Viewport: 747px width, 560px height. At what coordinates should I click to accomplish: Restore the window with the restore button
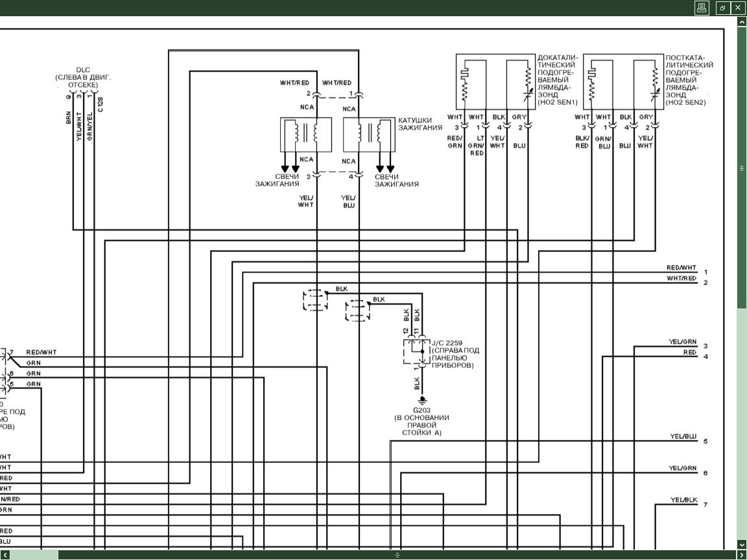pyautogui.click(x=722, y=8)
